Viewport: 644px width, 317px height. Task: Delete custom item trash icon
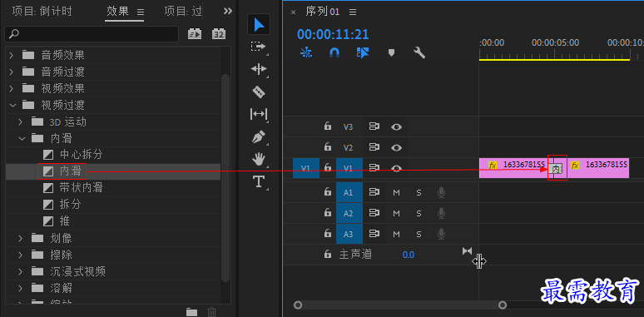(x=211, y=312)
